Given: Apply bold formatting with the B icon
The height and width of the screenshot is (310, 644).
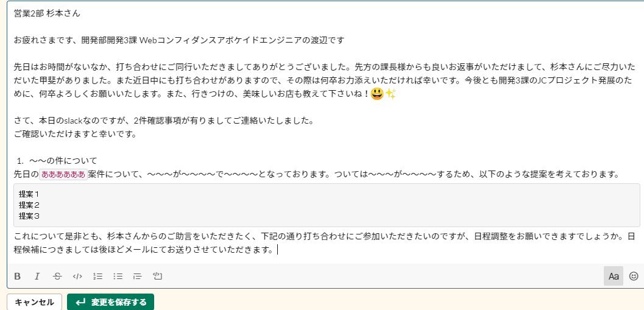Looking at the screenshot, I should click(17, 277).
